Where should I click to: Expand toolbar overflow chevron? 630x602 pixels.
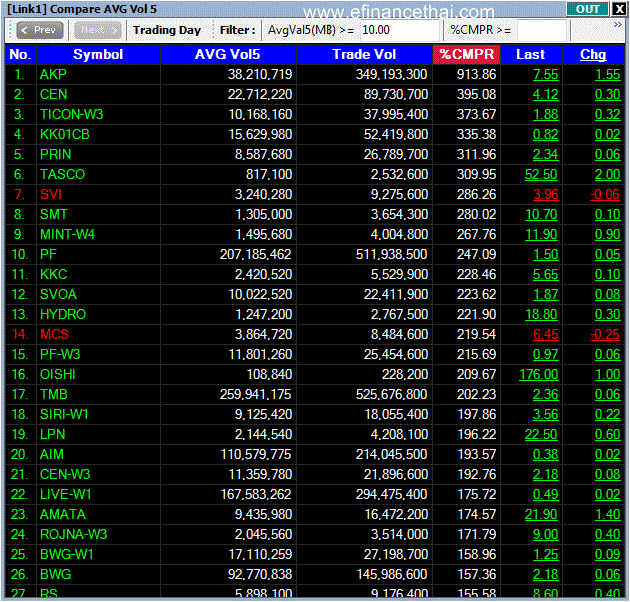[618, 25]
